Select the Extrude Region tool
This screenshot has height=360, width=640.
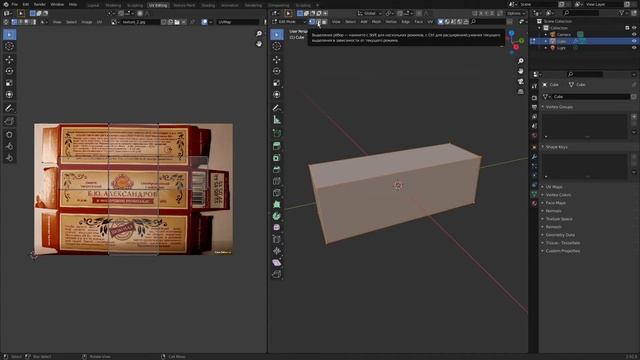(277, 146)
